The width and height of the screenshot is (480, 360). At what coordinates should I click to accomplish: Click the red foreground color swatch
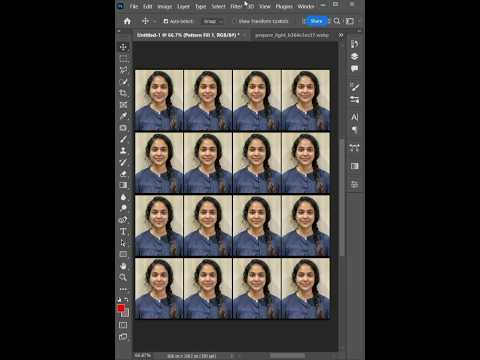pos(121,308)
